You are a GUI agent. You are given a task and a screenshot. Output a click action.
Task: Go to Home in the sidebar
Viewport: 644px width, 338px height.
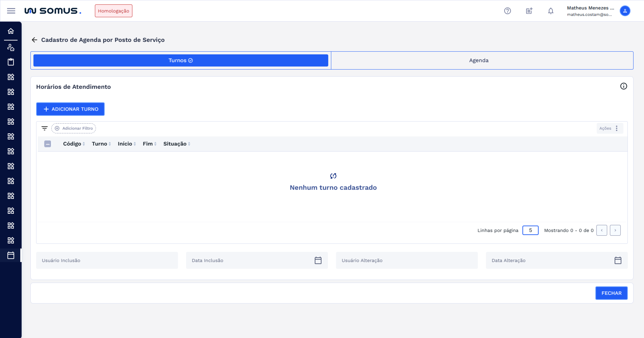(x=11, y=31)
